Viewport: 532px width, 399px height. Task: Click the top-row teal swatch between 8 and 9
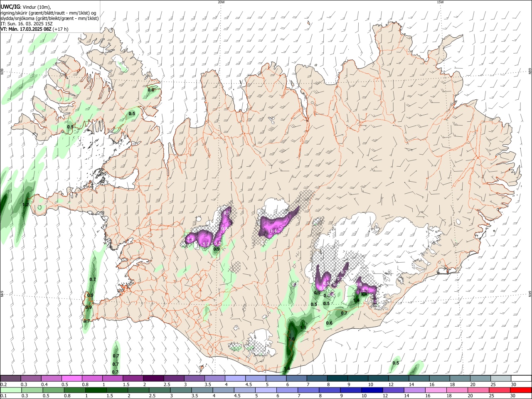tap(337, 378)
